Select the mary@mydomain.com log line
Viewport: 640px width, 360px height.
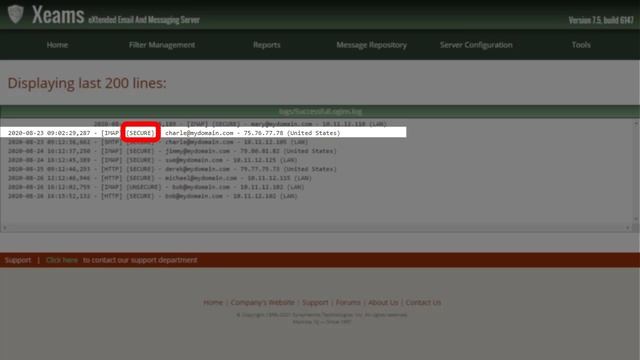click(x=240, y=124)
